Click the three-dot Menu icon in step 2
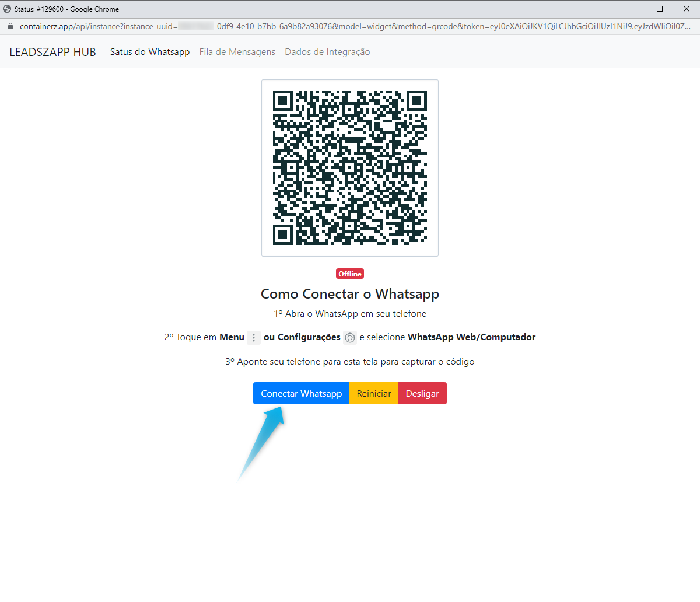Image resolution: width=700 pixels, height=602 pixels. 254,337
